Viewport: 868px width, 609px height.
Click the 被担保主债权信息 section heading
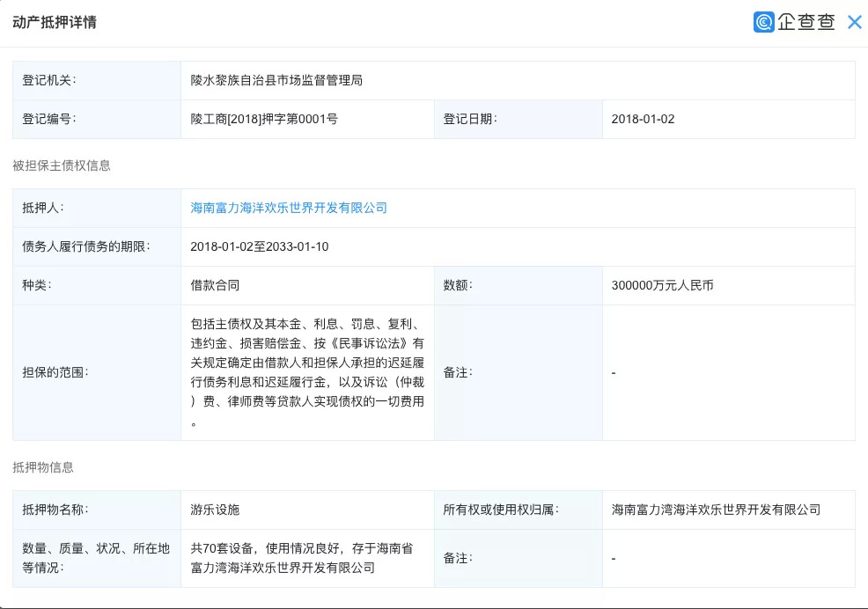pos(62,165)
